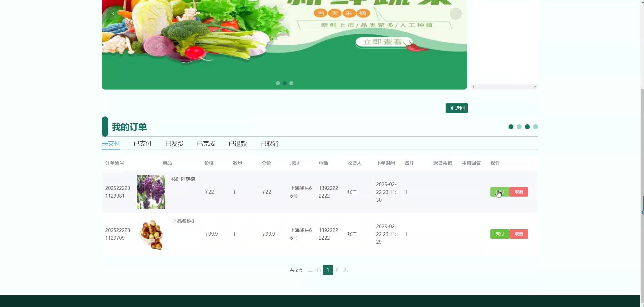Click 下一页 next page link
Screen dimensions: 644x307
[x=341, y=270]
